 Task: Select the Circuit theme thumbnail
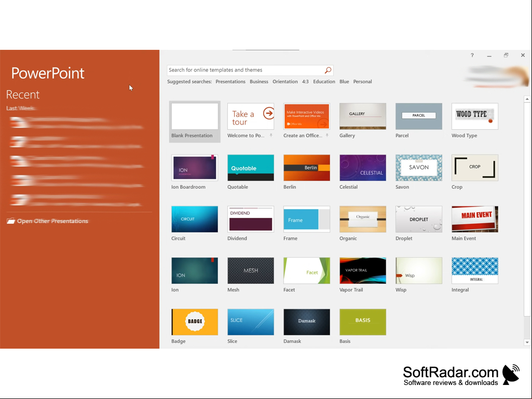coord(195,219)
